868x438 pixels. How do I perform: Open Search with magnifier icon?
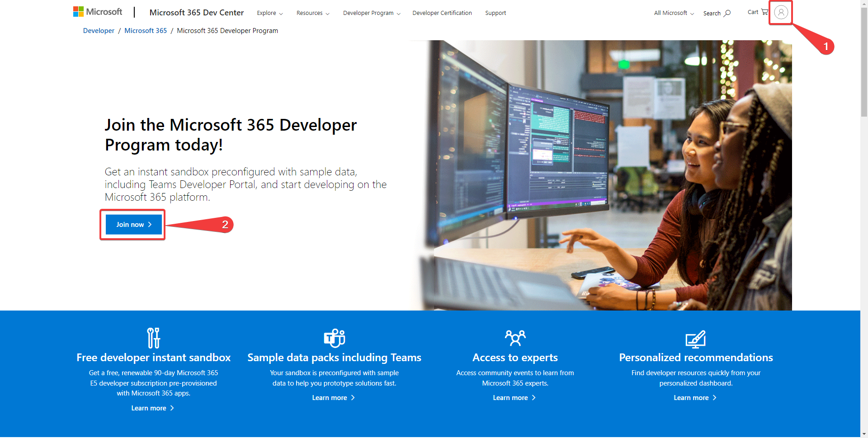[x=717, y=13]
